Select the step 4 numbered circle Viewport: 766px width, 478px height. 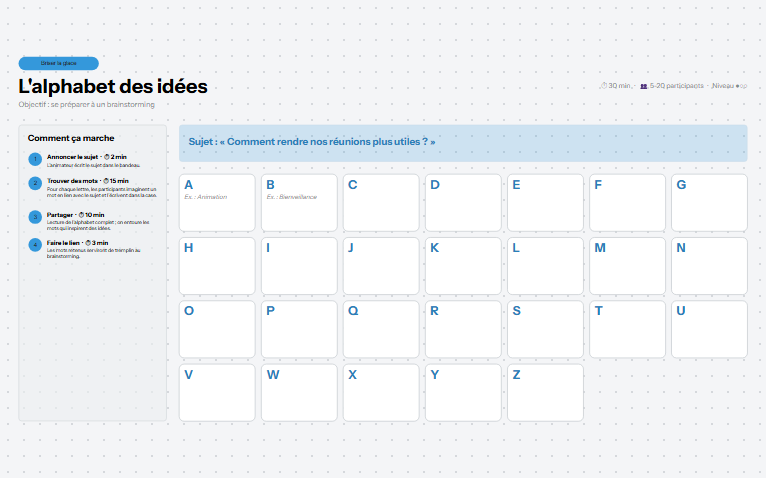(35, 245)
